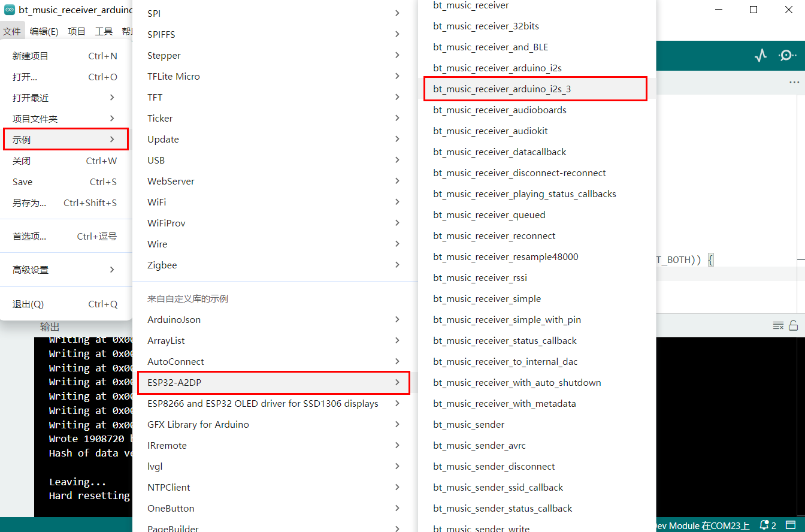Open example bt_music_receiver_with_metadata
Screen dimensions: 805x532
point(536,403)
